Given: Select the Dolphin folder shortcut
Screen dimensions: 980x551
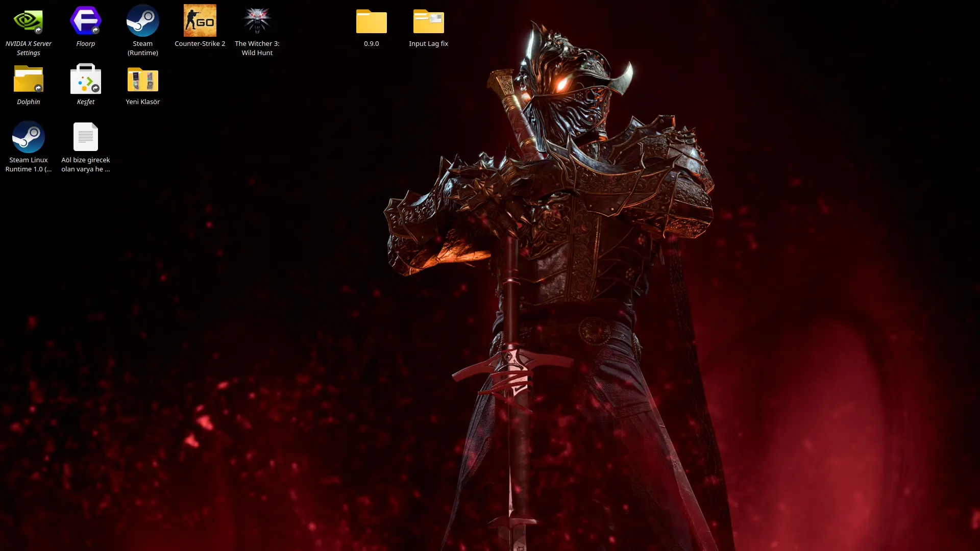Looking at the screenshot, I should click(29, 79).
